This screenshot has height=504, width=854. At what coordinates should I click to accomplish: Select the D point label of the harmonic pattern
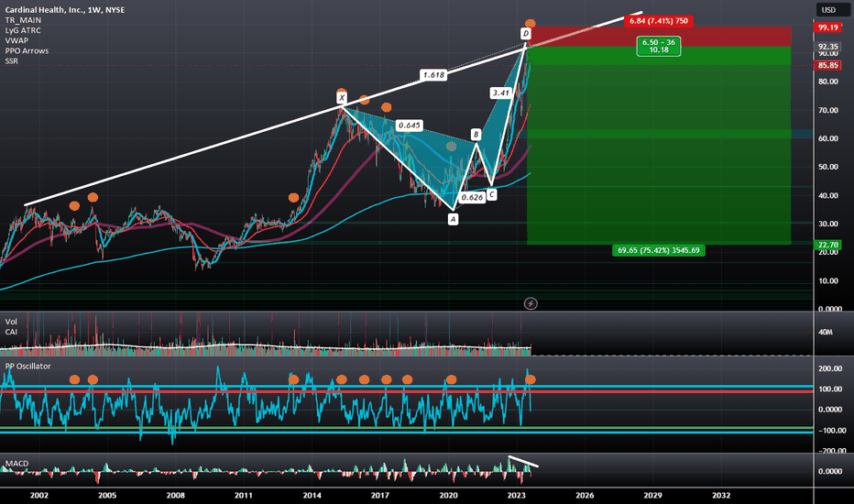pyautogui.click(x=526, y=34)
